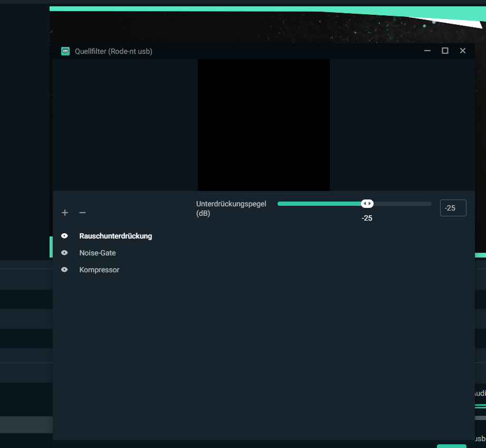Click the minus icon to remove filter
The height and width of the screenshot is (448, 486).
pos(82,213)
